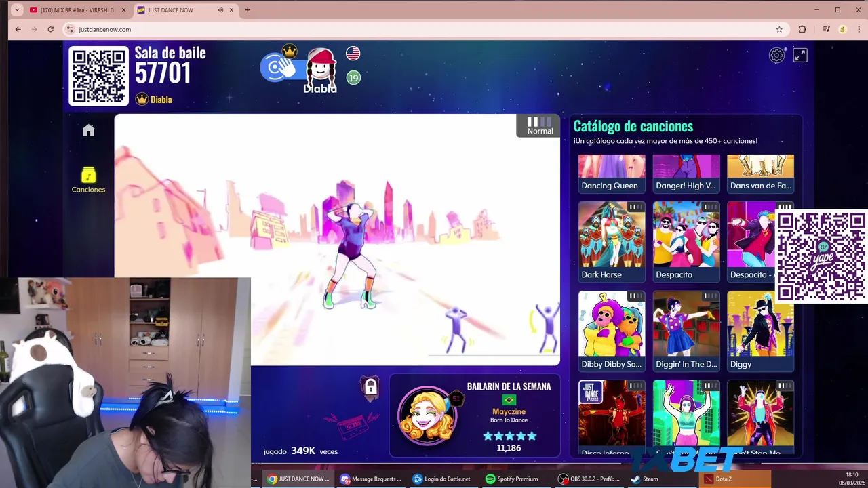Open the Chrome profile avatar
Screen dimensions: 868x488
[842, 29]
